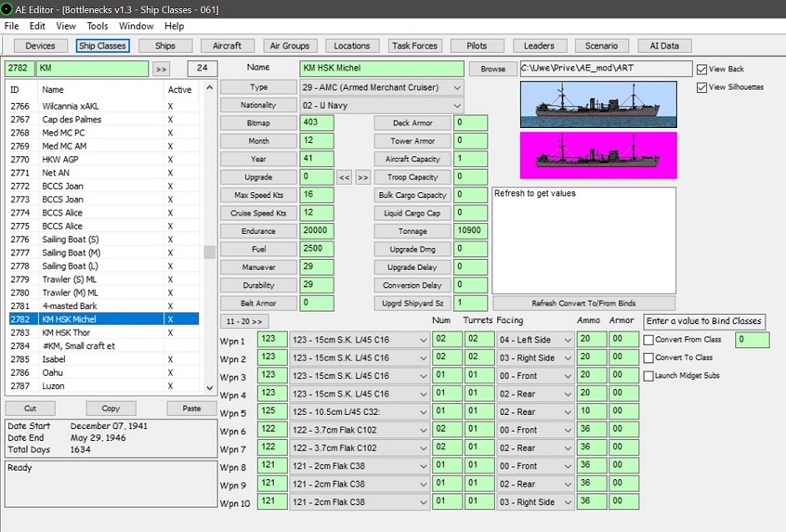Viewport: 786px width, 532px height.
Task: Enable the Convert From Class checkbox
Action: (x=648, y=340)
